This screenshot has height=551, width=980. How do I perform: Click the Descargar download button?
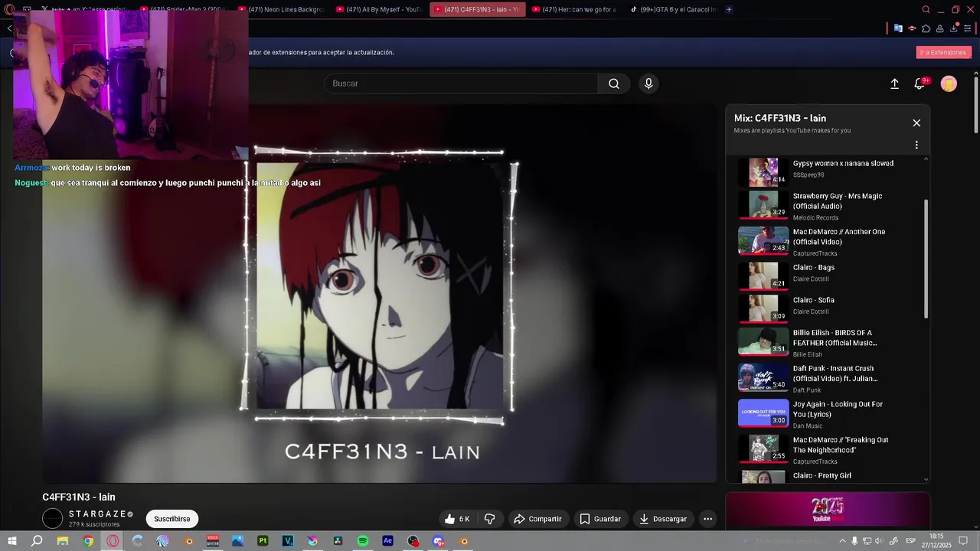click(663, 519)
